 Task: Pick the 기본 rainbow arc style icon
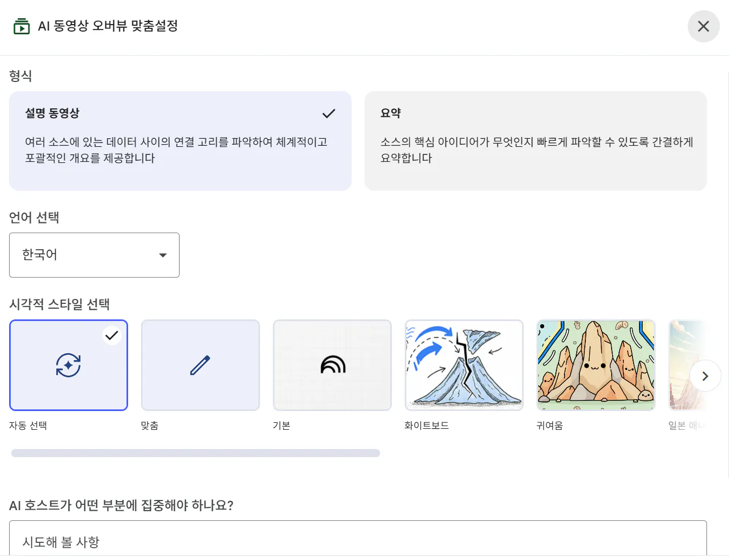332,365
